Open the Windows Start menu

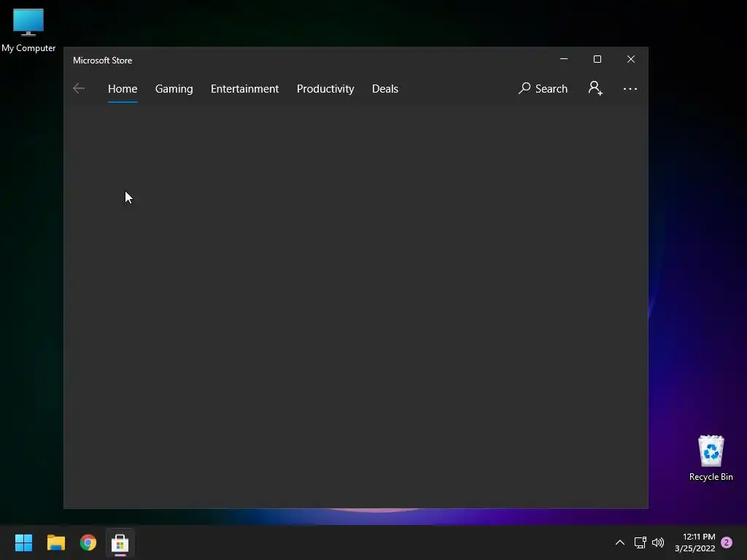tap(23, 542)
